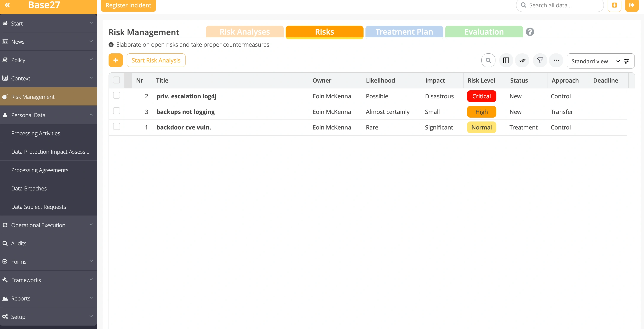Click the double-checkmark select all icon

point(522,61)
